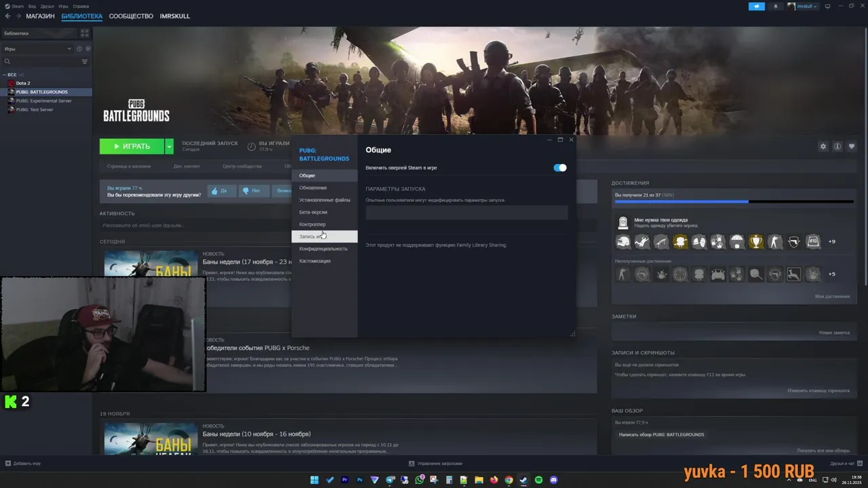Click the launch options input field
Screen dimensions: 868x488
467,212
